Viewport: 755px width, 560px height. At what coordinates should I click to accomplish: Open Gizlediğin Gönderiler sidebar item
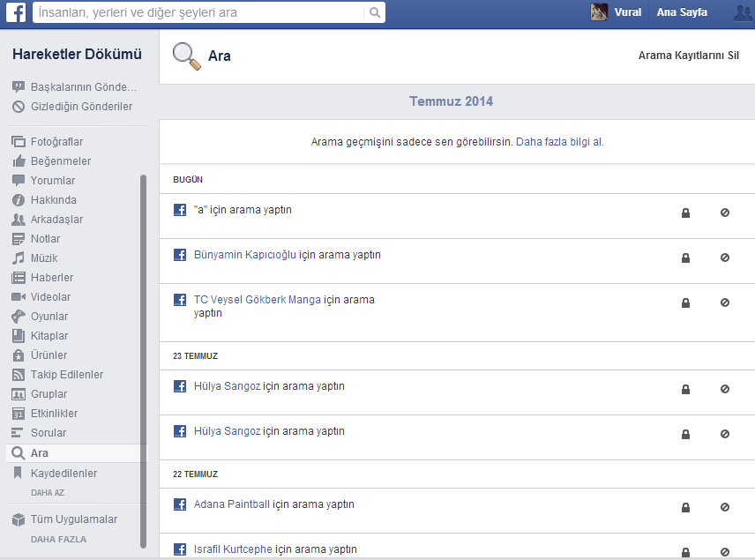point(72,107)
